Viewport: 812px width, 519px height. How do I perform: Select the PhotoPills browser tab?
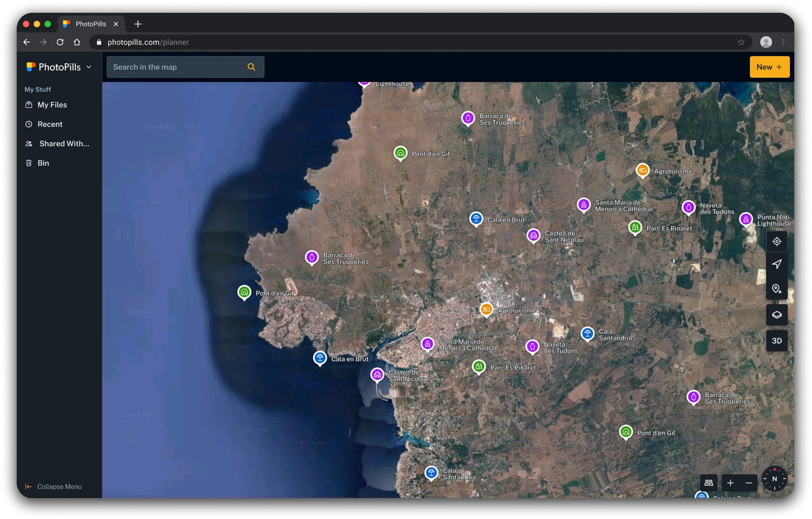pos(91,24)
